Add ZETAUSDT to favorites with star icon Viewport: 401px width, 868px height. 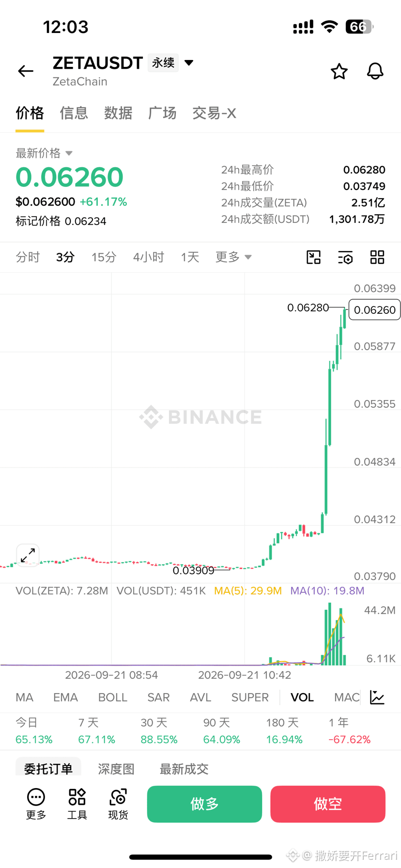click(339, 71)
